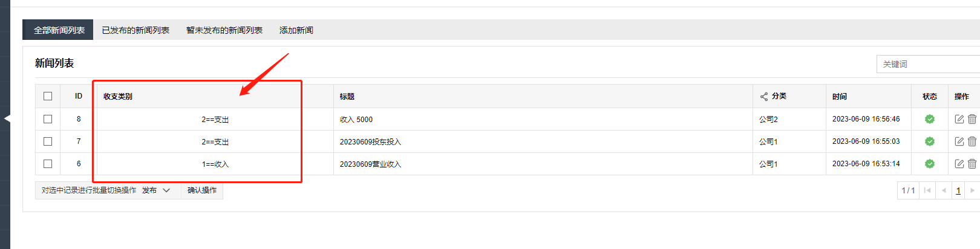
Task: Click the trash icon for record ID 6
Action: [x=972, y=164]
